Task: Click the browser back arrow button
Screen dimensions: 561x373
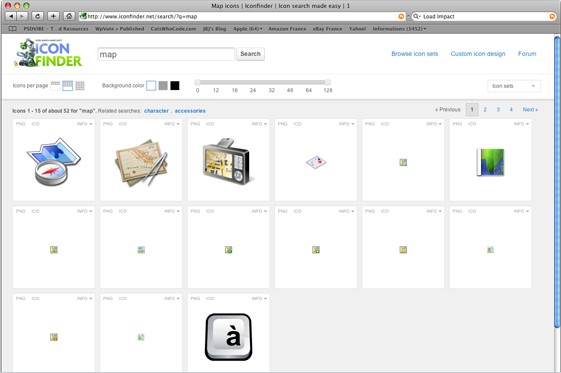Action: click(x=11, y=16)
